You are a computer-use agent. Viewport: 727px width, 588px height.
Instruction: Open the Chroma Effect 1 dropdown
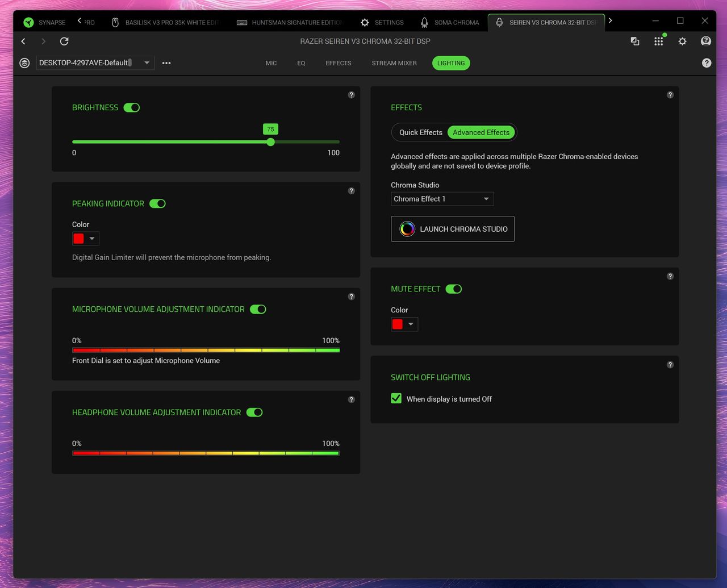(442, 199)
